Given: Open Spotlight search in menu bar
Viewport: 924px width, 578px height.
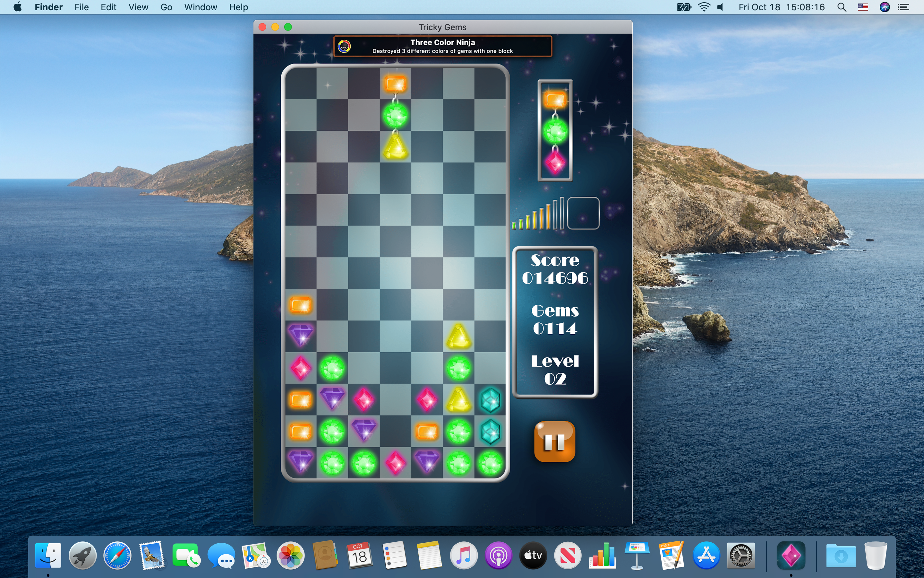Looking at the screenshot, I should [x=842, y=7].
